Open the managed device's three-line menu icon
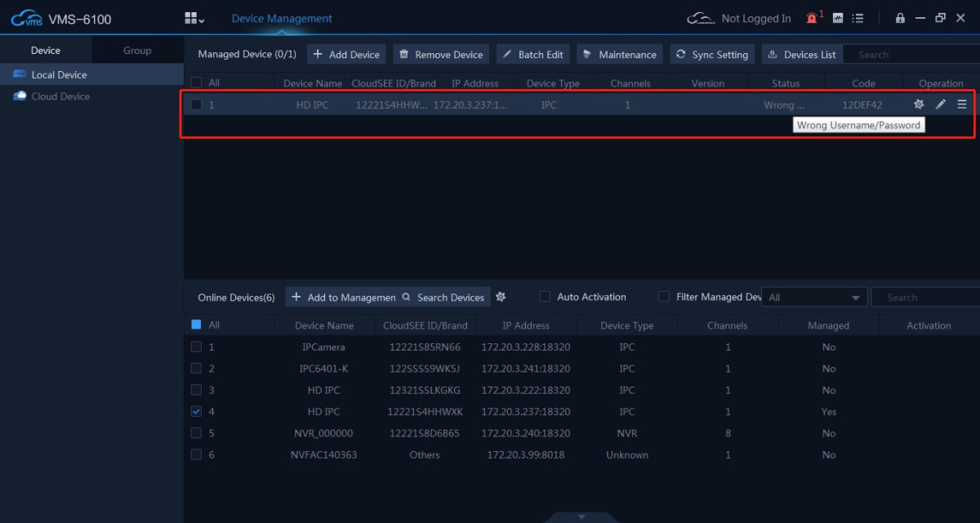Image resolution: width=980 pixels, height=523 pixels. (962, 105)
